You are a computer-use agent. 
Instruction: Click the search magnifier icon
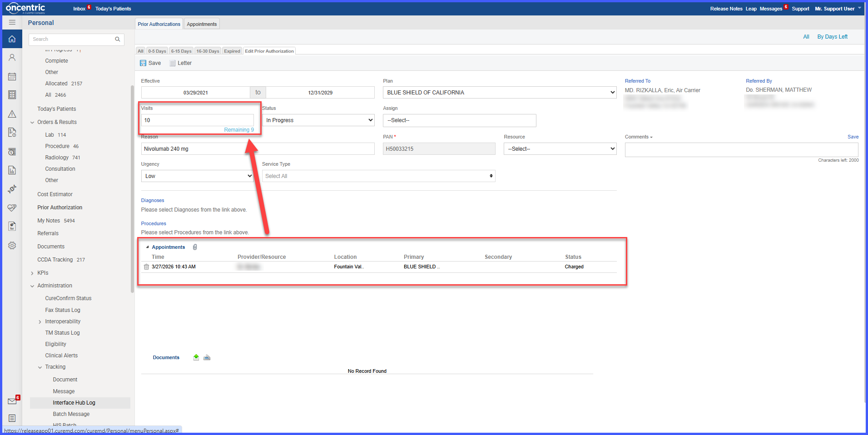(x=118, y=40)
